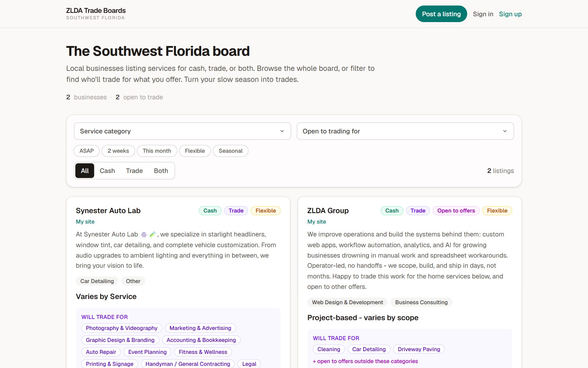588x368 pixels.
Task: Click the Printing & Signage trade tag
Action: (110, 364)
